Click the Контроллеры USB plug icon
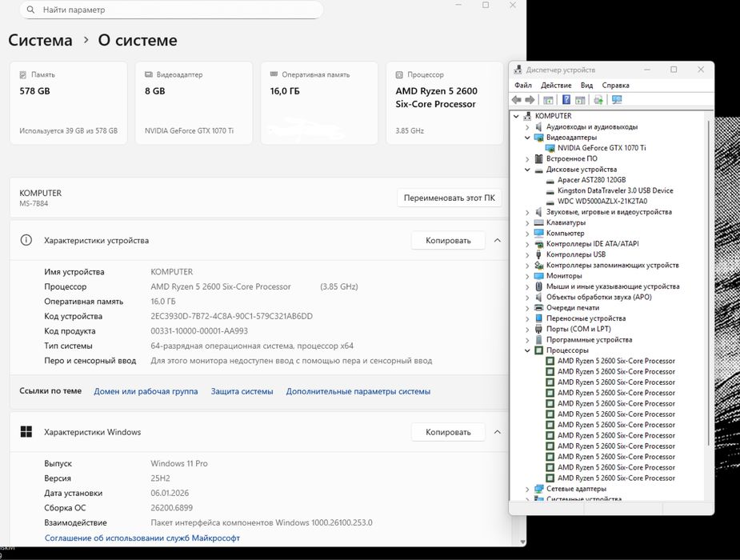 tap(538, 254)
